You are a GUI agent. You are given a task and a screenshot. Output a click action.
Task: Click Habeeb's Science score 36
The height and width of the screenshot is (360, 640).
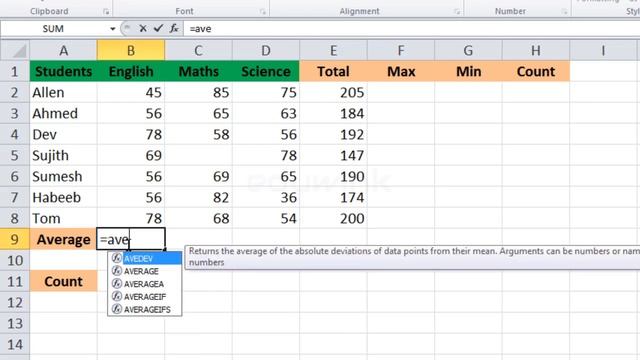[266, 198]
